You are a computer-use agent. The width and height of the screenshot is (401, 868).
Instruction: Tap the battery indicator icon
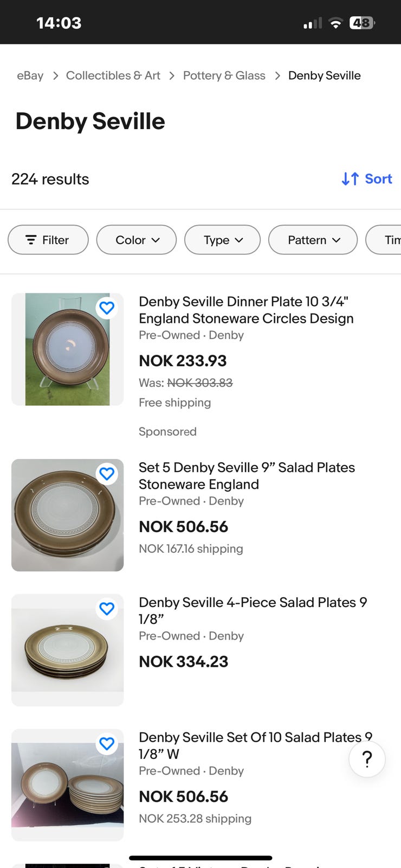pos(362,23)
